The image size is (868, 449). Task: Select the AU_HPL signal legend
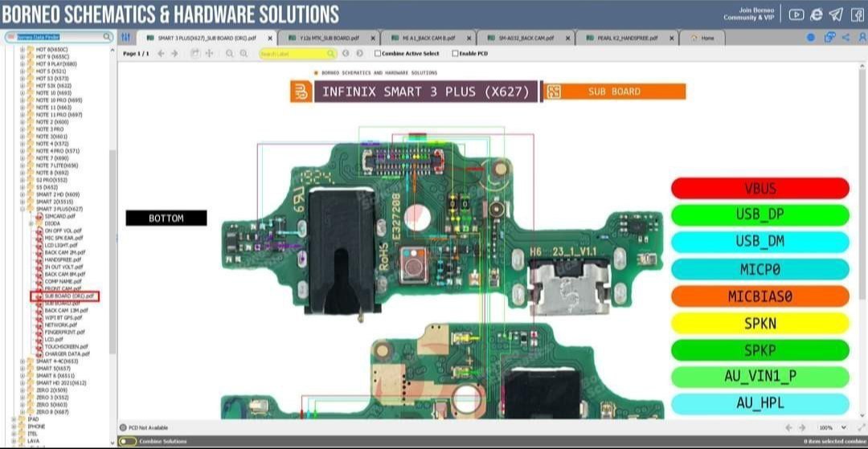[x=759, y=404]
